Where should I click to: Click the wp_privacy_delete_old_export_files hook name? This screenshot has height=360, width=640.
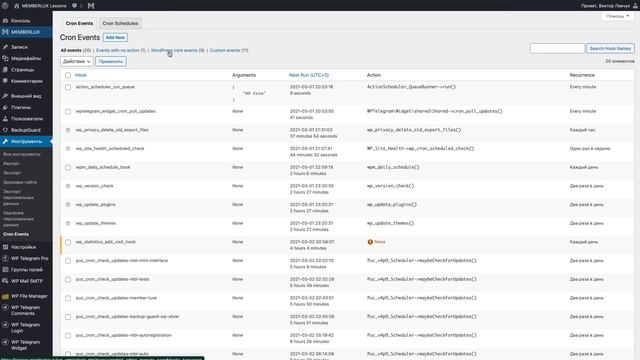click(112, 130)
